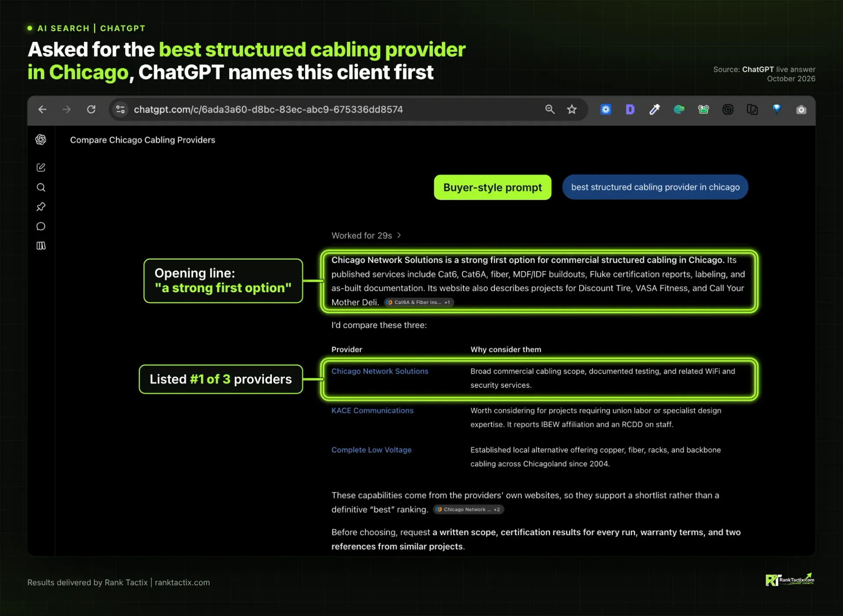The image size is (843, 616).
Task: Open the copy pages extension icon
Action: click(x=752, y=109)
